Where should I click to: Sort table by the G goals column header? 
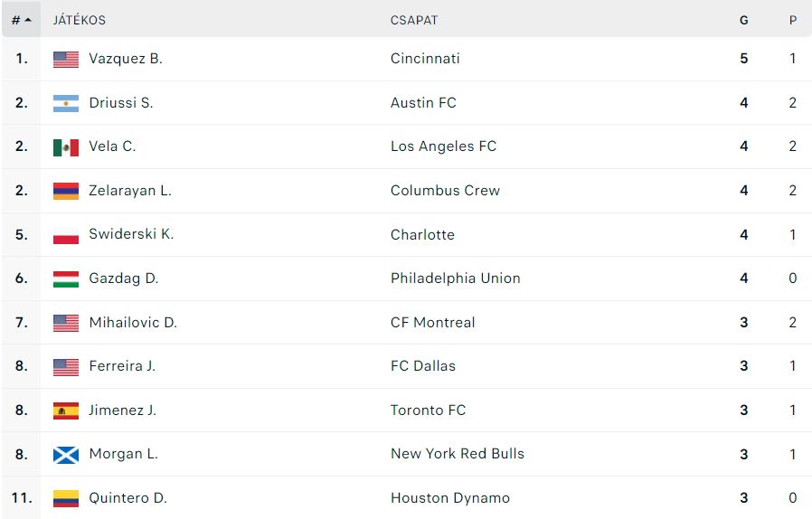pyautogui.click(x=743, y=20)
